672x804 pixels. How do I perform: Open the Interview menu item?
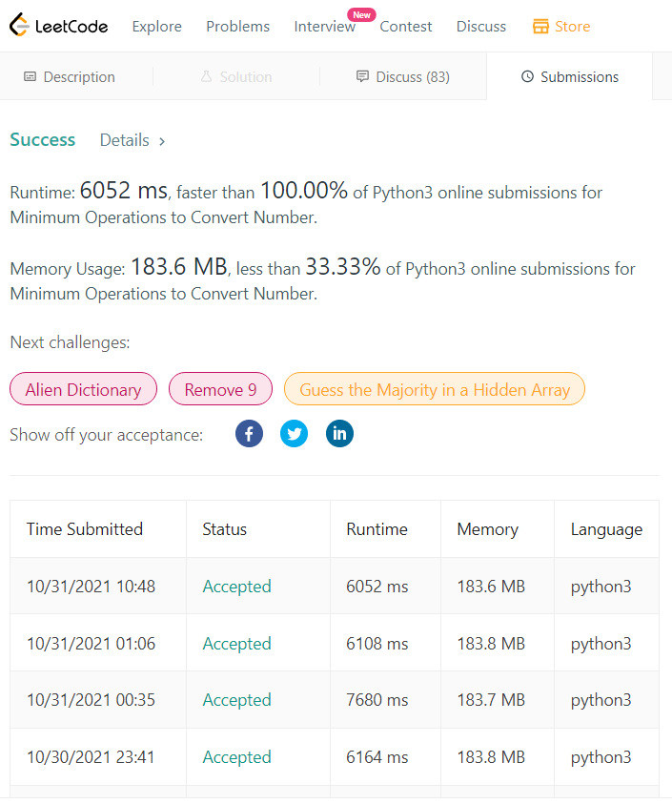pos(324,27)
